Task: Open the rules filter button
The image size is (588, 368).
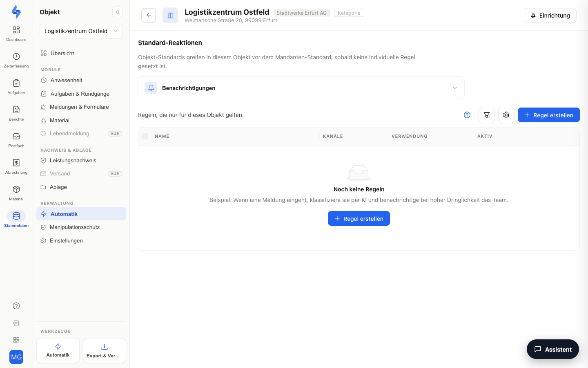Action: pos(487,115)
